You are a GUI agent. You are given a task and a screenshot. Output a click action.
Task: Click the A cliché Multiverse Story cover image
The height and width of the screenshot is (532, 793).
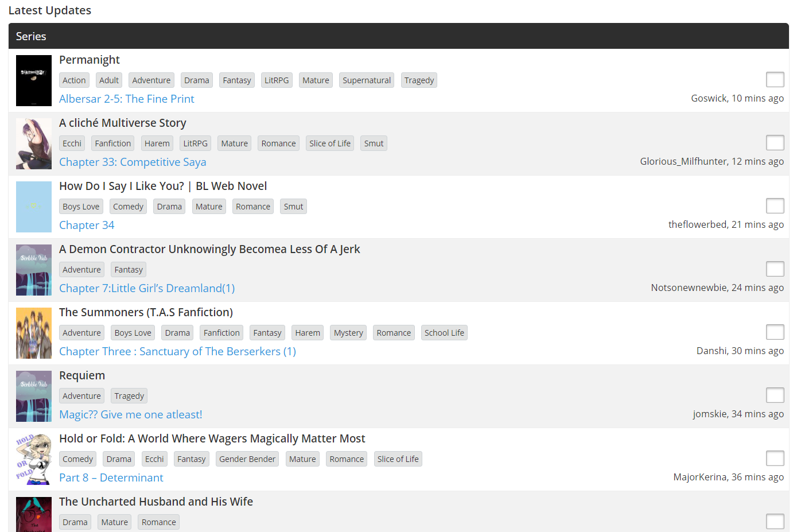pos(34,143)
